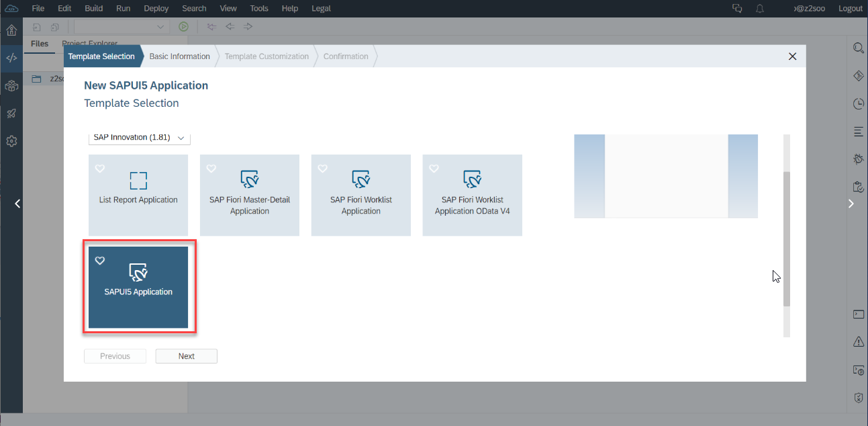Image resolution: width=868 pixels, height=426 pixels.
Task: Toggle favorite heart on SAPUI5 Application tile
Action: (x=100, y=261)
